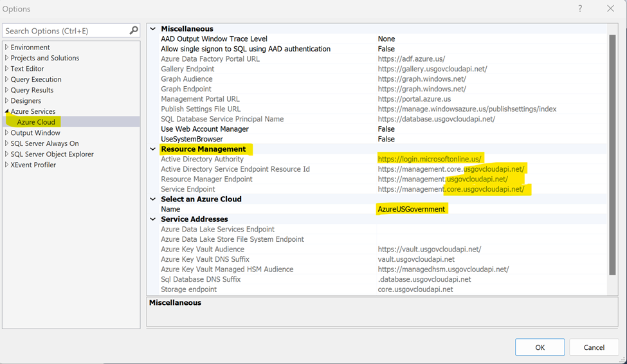Select Projects and Solutions tree item
The height and width of the screenshot is (364, 627).
click(x=45, y=58)
